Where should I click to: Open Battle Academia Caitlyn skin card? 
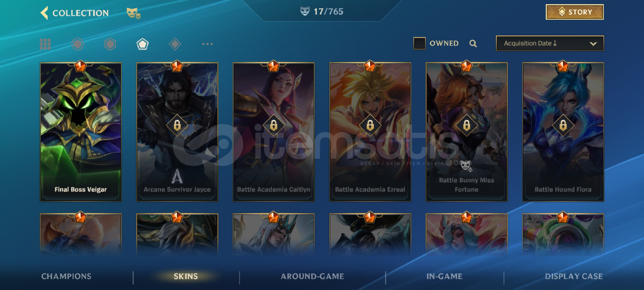pos(274,132)
